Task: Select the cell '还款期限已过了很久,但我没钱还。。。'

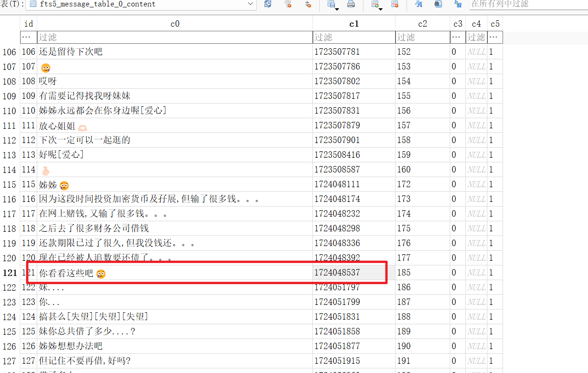Action: coord(175,243)
